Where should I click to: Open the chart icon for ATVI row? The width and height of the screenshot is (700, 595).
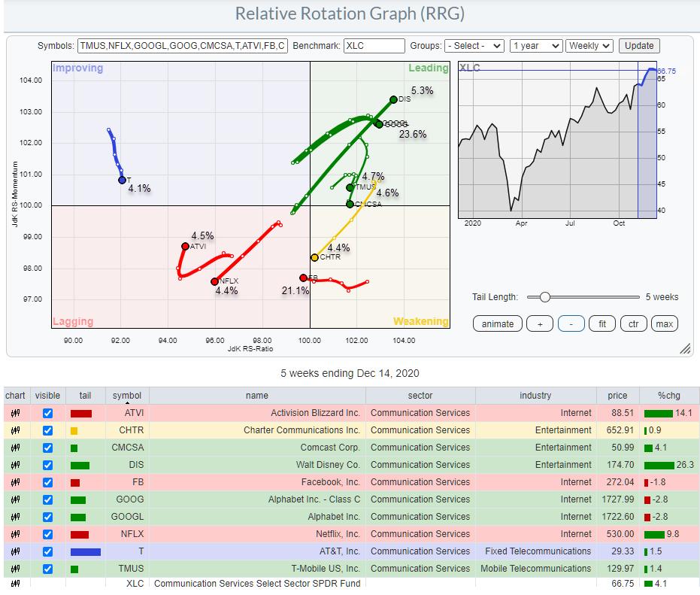coord(15,413)
